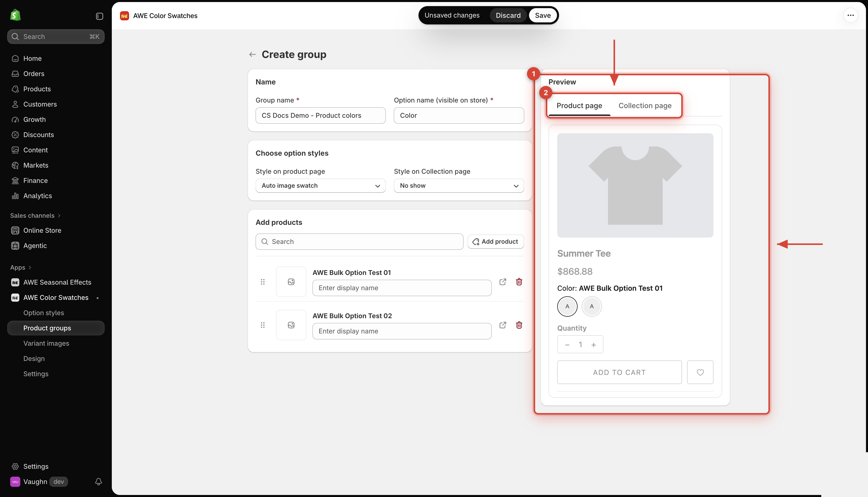Select the first color swatch in preview

pyautogui.click(x=567, y=306)
